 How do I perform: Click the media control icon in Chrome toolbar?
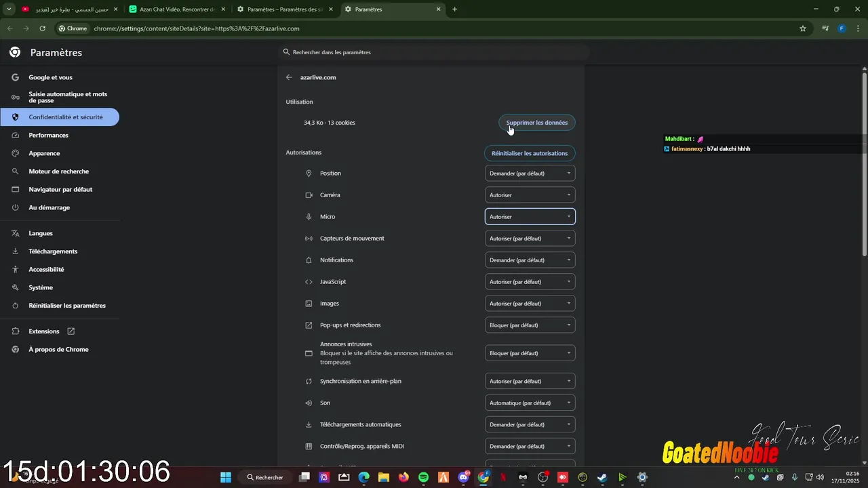[x=825, y=28]
